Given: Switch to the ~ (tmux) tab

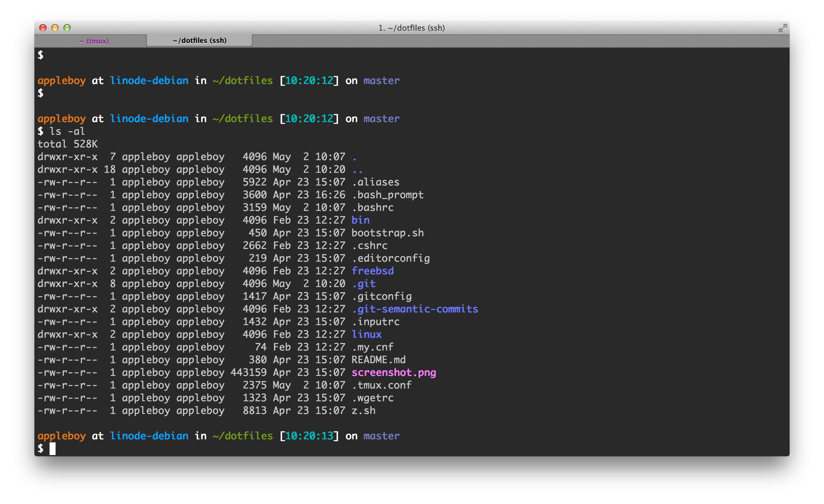Looking at the screenshot, I should (94, 41).
